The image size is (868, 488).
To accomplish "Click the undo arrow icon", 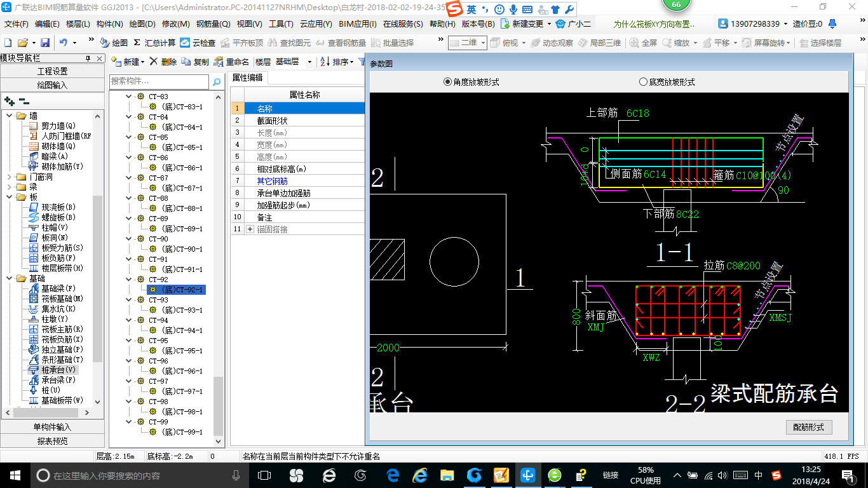I will click(x=64, y=43).
